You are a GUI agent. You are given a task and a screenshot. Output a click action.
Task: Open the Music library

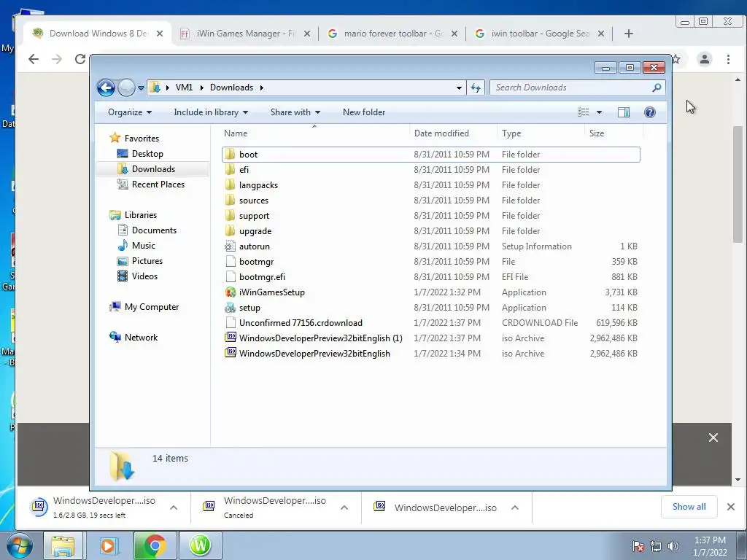[143, 246]
